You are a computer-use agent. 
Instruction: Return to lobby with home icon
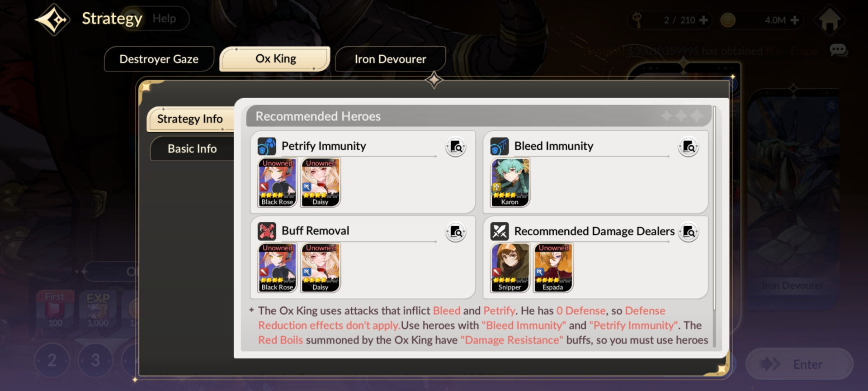(x=830, y=20)
